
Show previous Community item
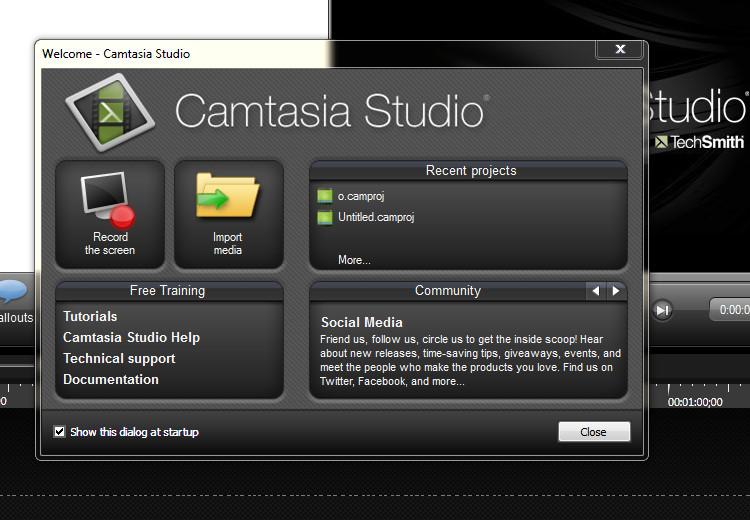[596, 291]
